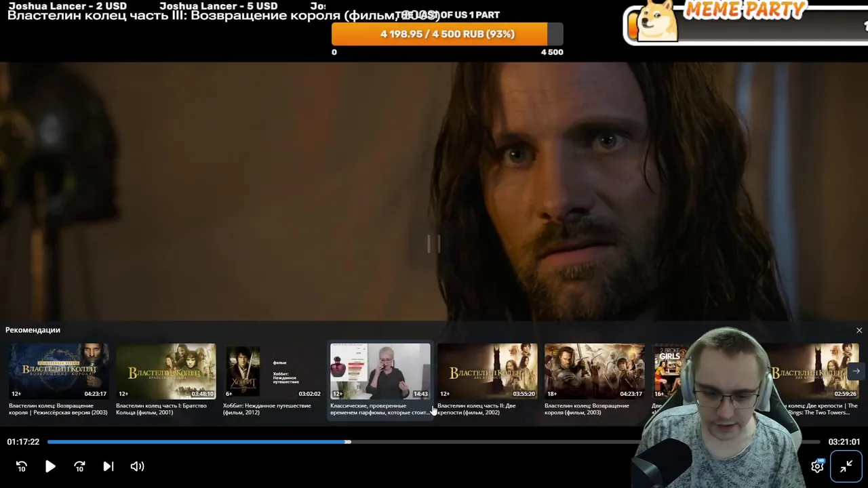This screenshot has width=868, height=488.
Task: Close the Рекомендации panel
Action: [x=859, y=331]
